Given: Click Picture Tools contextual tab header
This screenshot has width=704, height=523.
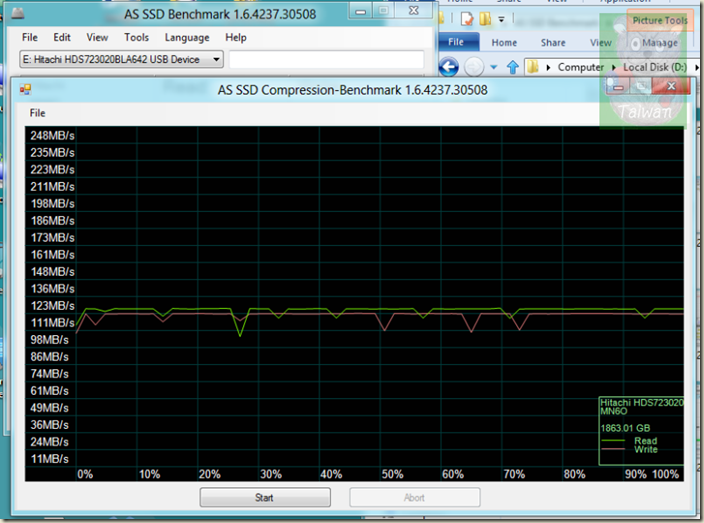Looking at the screenshot, I should [660, 21].
